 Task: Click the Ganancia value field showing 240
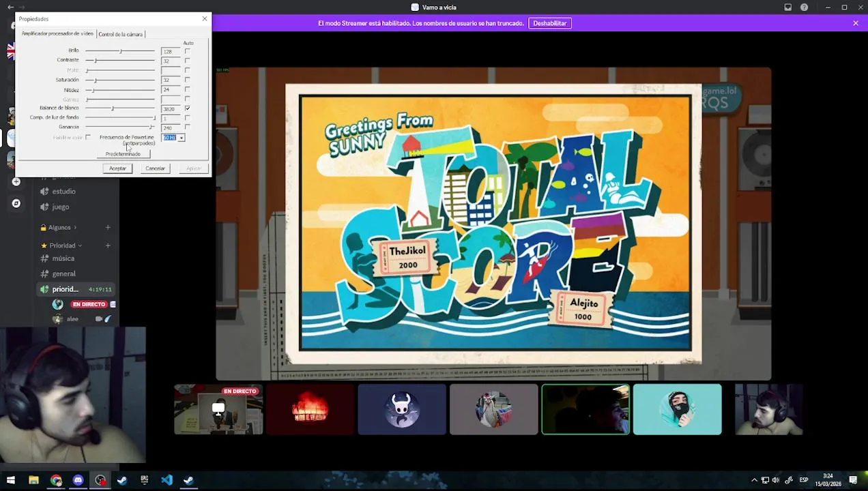click(171, 127)
